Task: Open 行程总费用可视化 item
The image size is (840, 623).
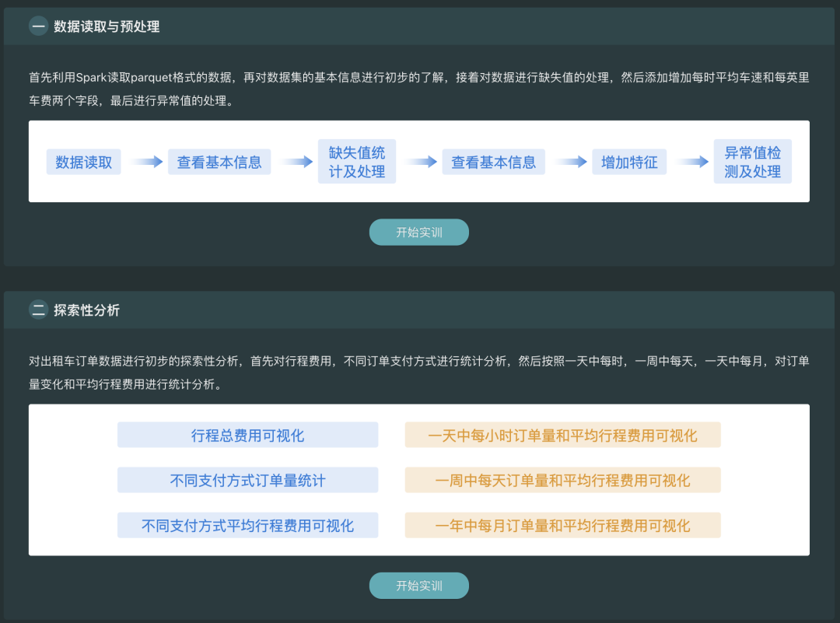Action: [247, 435]
